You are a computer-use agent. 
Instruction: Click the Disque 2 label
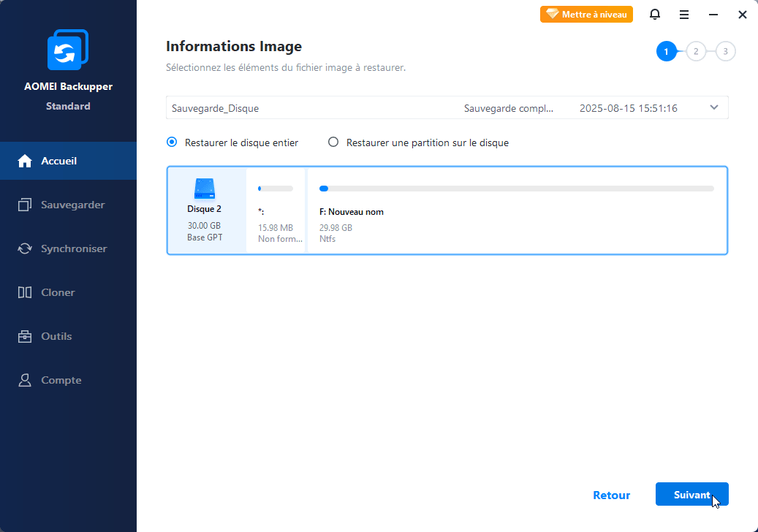[x=205, y=209]
